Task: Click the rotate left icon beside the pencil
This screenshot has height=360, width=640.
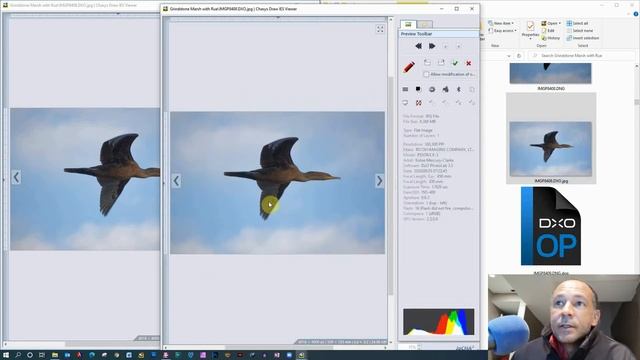Action: (427, 62)
